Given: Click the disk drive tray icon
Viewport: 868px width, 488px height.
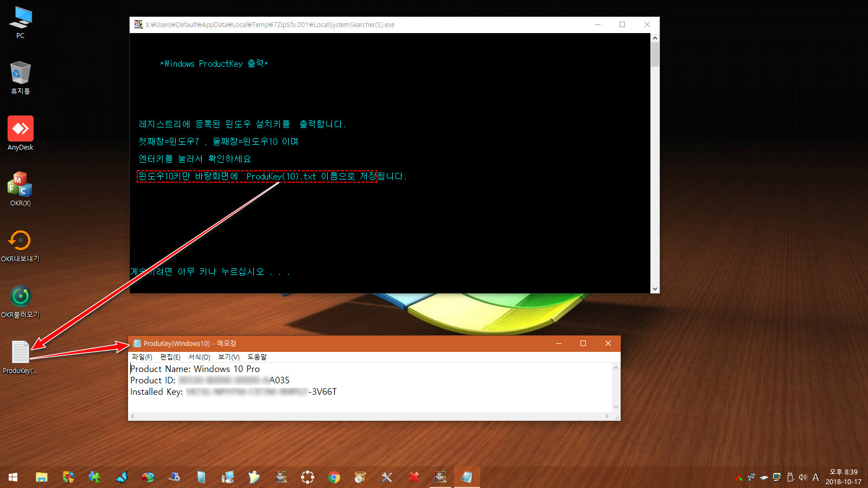Looking at the screenshot, I should tap(764, 478).
